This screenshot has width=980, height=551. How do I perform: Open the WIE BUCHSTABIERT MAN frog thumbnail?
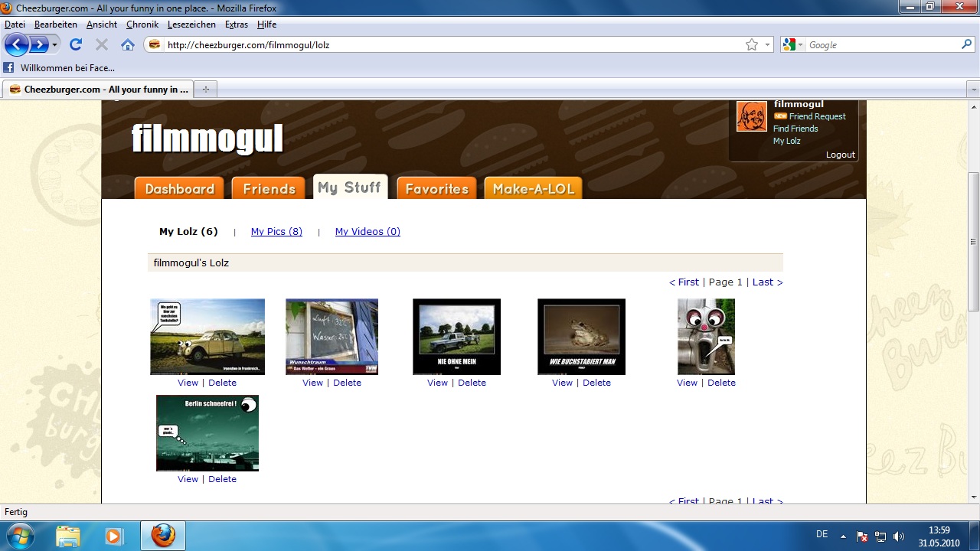[x=581, y=337]
